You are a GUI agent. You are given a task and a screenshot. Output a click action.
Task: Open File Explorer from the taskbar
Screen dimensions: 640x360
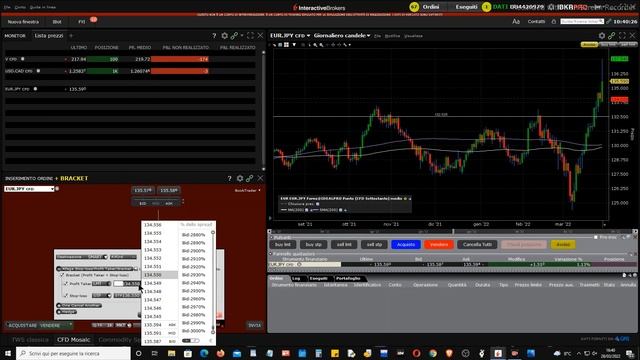coord(171,353)
